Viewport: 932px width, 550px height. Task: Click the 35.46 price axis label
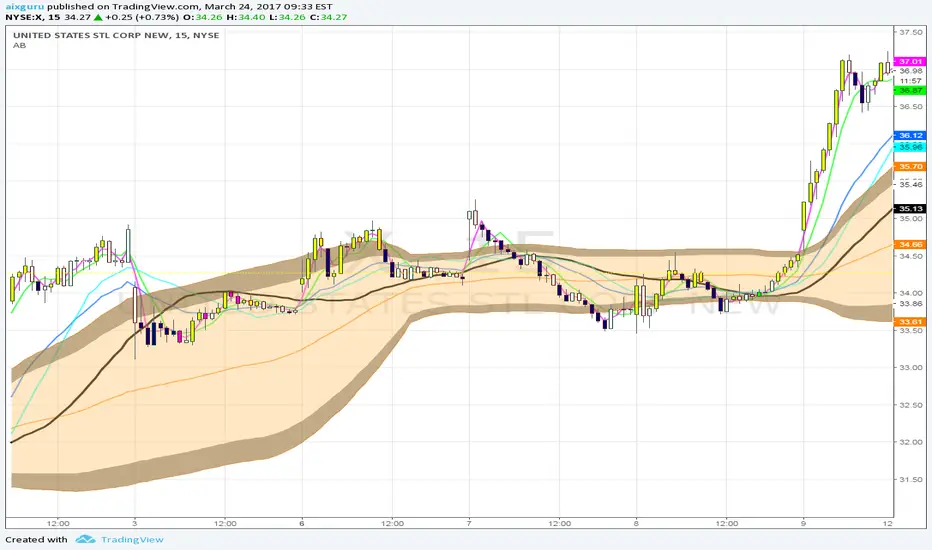(911, 184)
